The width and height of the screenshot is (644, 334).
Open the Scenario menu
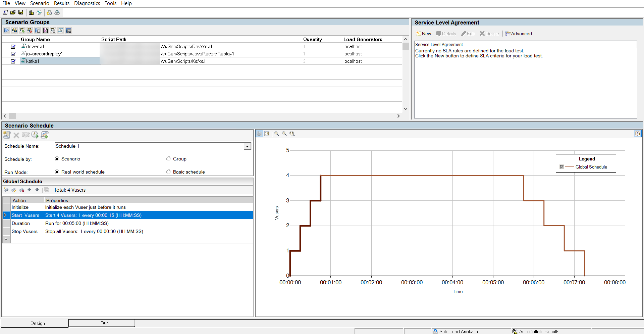point(40,3)
